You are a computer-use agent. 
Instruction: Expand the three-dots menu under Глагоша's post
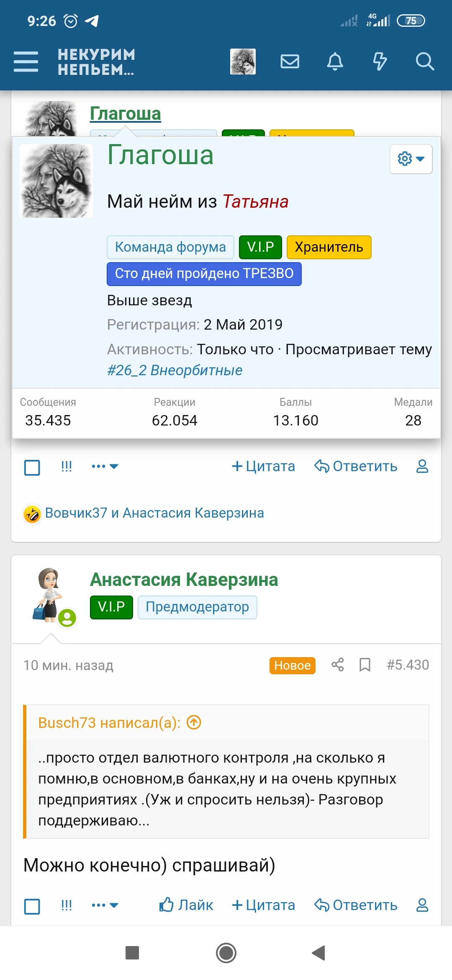[105, 466]
